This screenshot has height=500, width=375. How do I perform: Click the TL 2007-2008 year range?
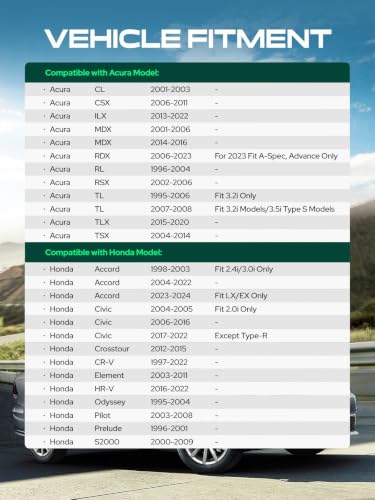click(x=171, y=209)
